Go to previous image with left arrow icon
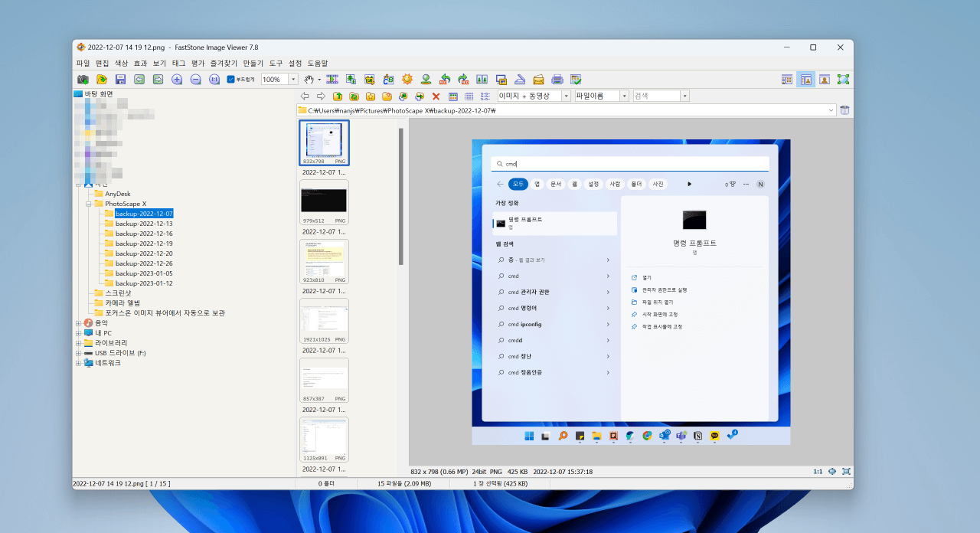 click(139, 79)
